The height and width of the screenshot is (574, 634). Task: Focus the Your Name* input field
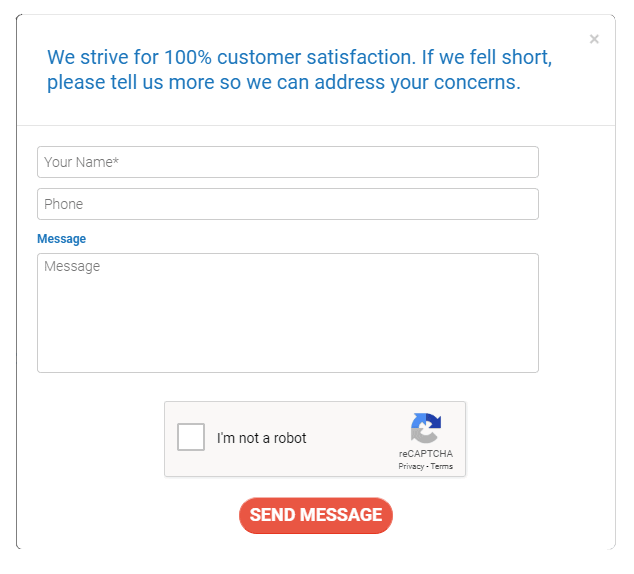[288, 162]
